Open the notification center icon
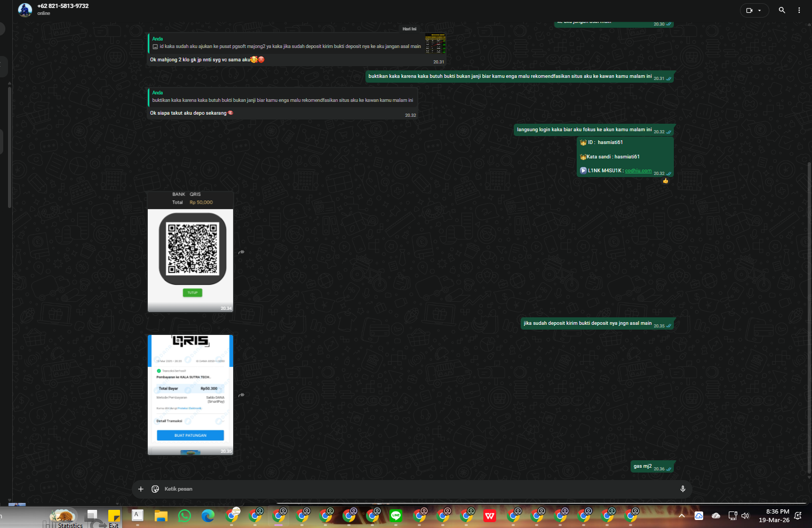This screenshot has width=812, height=528. point(799,516)
